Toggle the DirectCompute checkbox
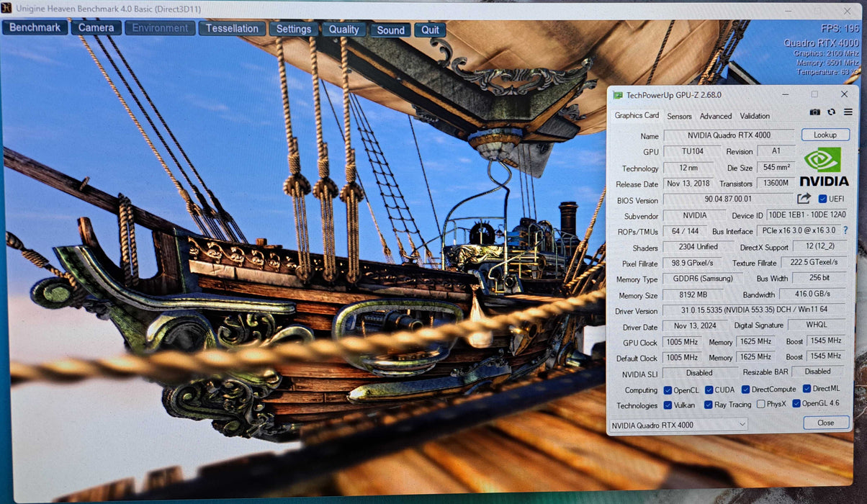This screenshot has width=867, height=504. pyautogui.click(x=746, y=390)
